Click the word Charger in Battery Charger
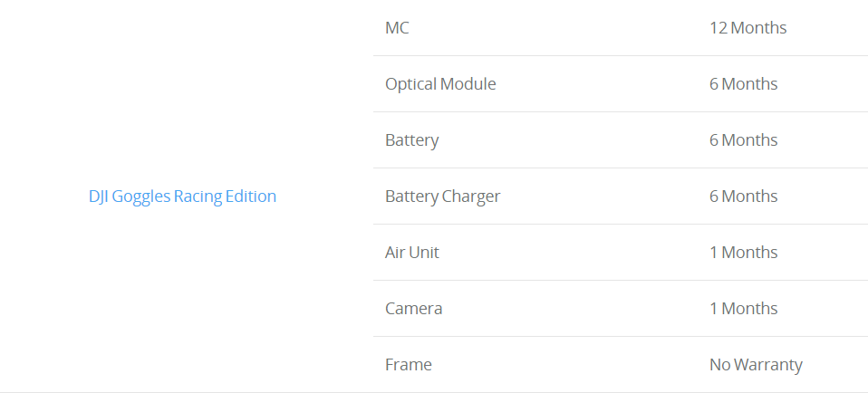The width and height of the screenshot is (868, 393). point(471,196)
